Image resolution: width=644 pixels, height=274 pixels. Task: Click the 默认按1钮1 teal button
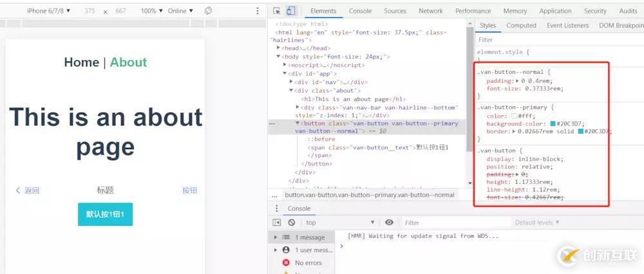[x=105, y=214]
